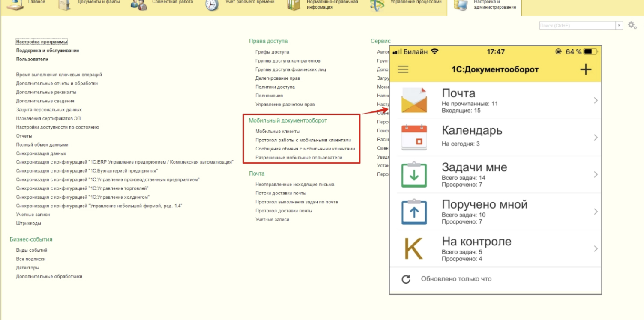Open the Синхронизация данных link
The image size is (644, 320).
41,153
